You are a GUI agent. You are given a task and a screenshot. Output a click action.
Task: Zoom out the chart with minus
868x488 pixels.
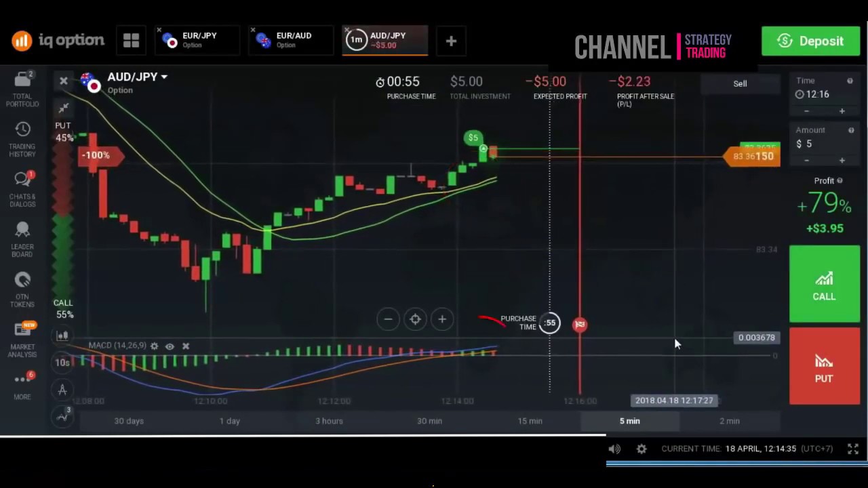[388, 319]
